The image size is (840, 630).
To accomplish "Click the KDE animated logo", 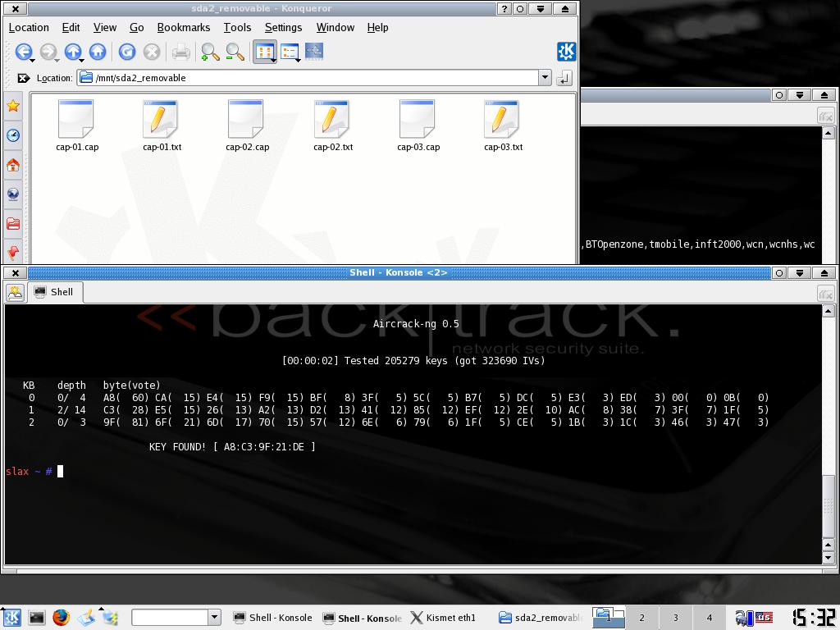I will (x=566, y=52).
